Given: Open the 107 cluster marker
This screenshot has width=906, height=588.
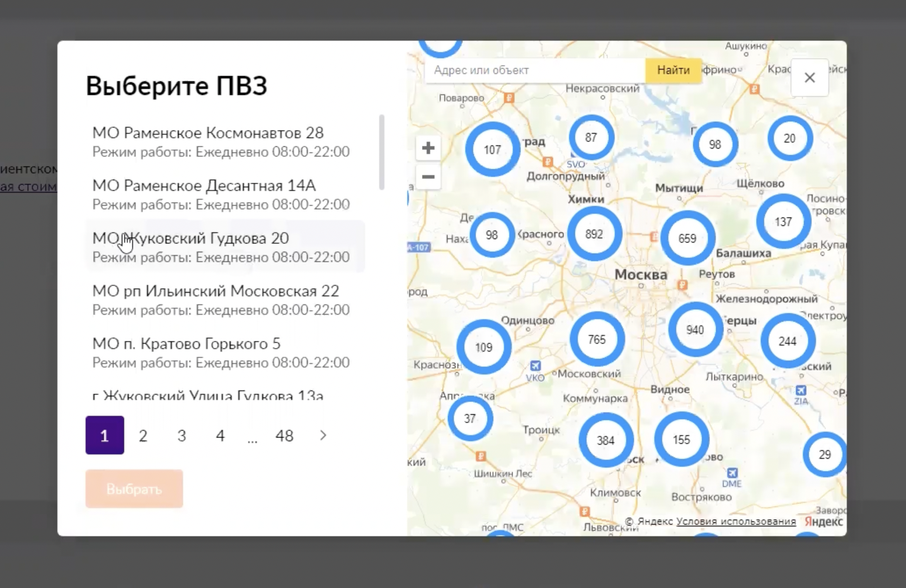Looking at the screenshot, I should [492, 149].
